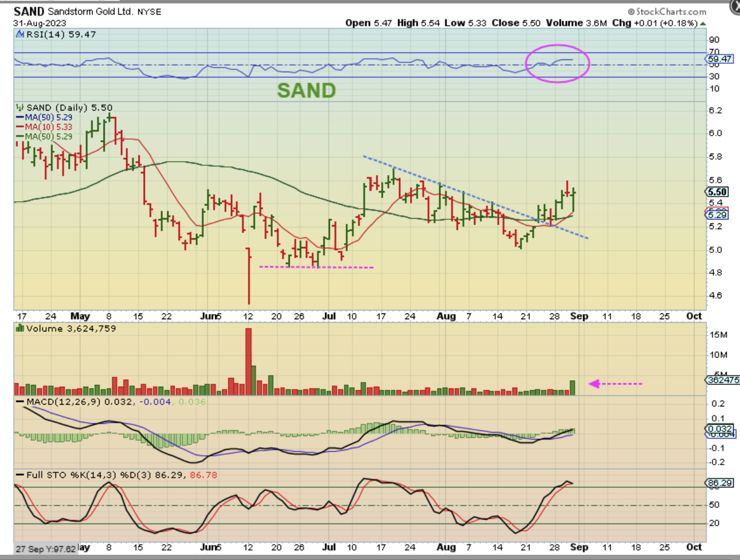Click the Volume 3,624,759 panel label

point(71,329)
